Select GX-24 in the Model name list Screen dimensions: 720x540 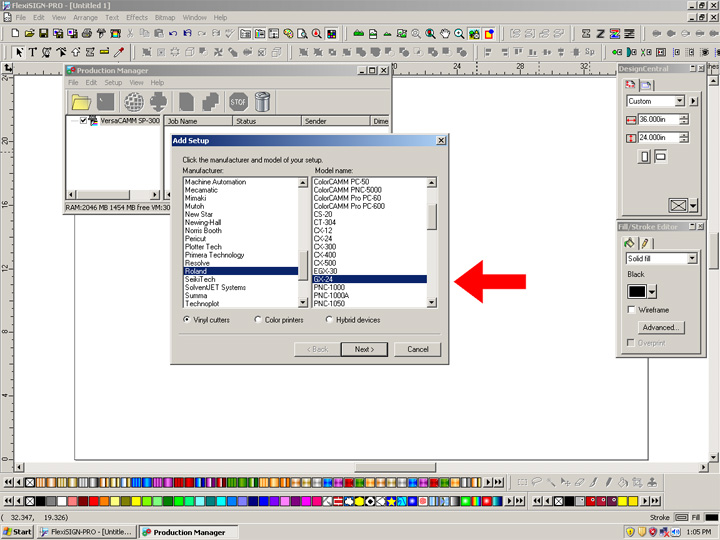(x=370, y=279)
